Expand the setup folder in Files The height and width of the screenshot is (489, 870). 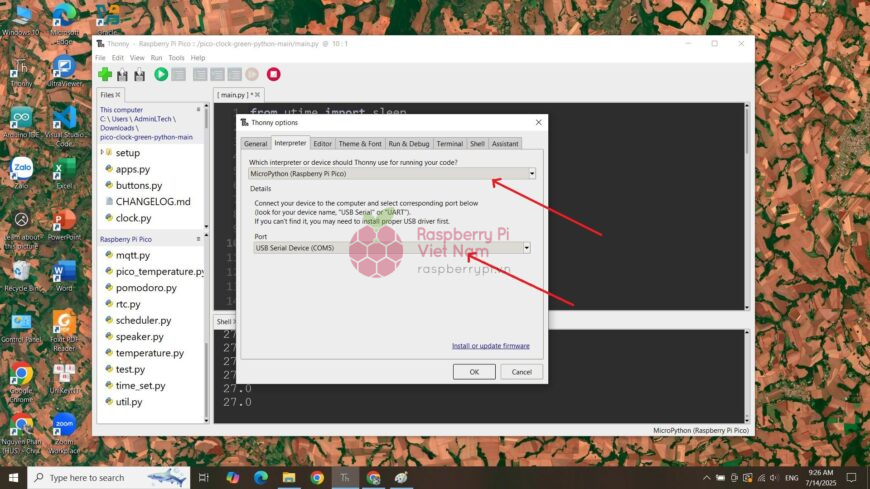103,153
